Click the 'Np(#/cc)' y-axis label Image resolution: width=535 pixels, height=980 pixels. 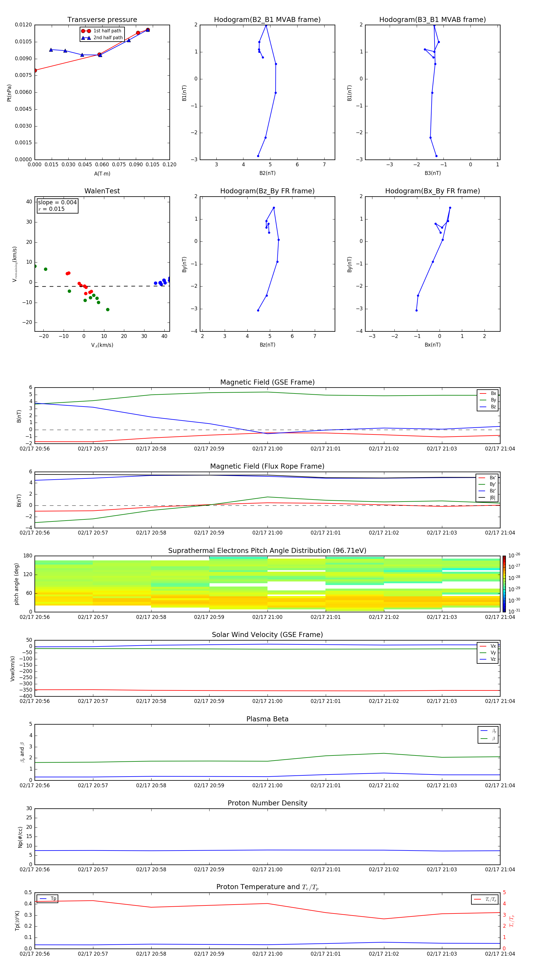pos(20,837)
